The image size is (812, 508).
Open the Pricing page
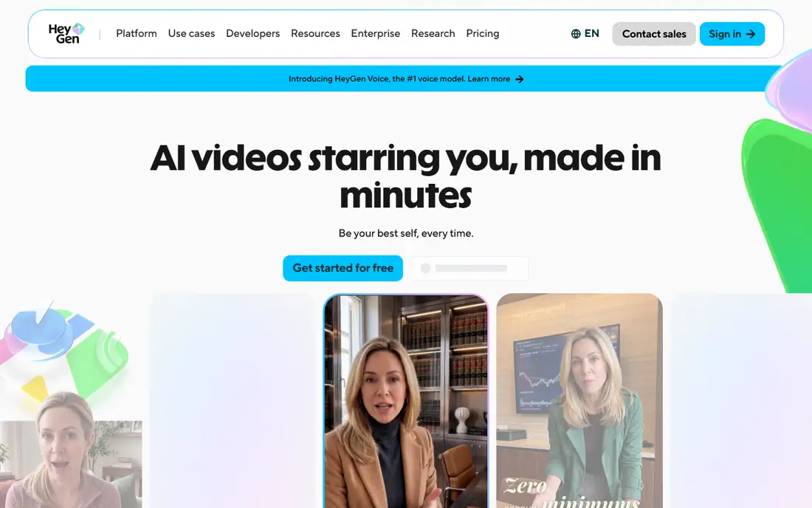click(x=483, y=34)
